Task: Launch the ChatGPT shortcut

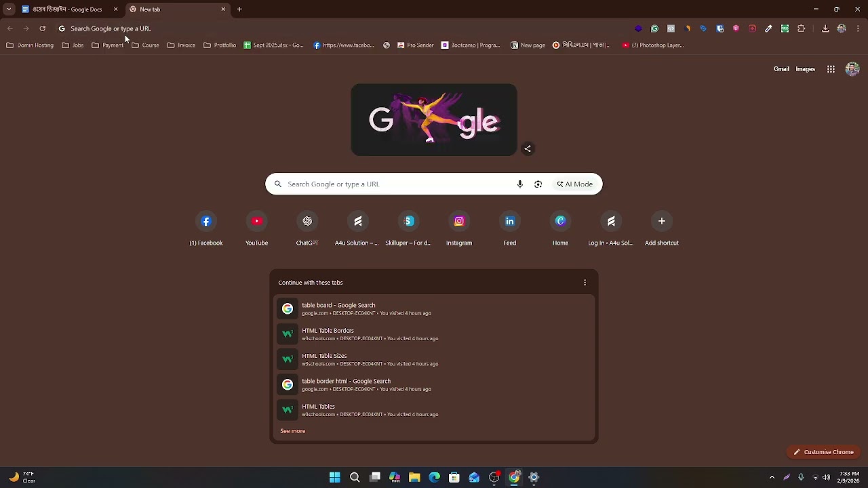Action: pyautogui.click(x=307, y=229)
